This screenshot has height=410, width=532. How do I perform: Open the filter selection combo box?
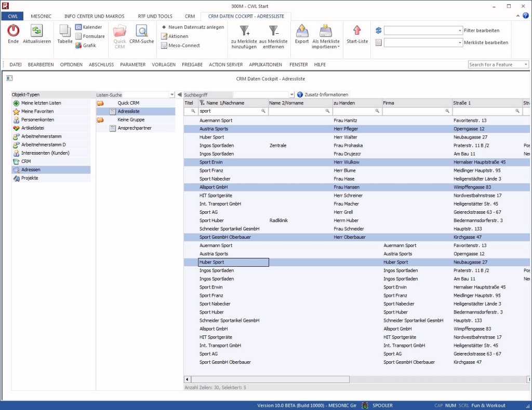(x=423, y=31)
